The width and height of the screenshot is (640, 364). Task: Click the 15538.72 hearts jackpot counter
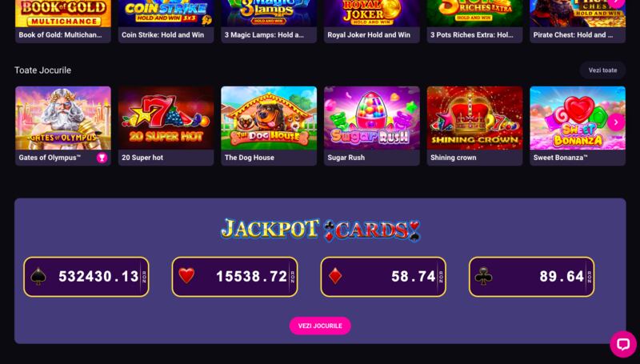coord(234,277)
